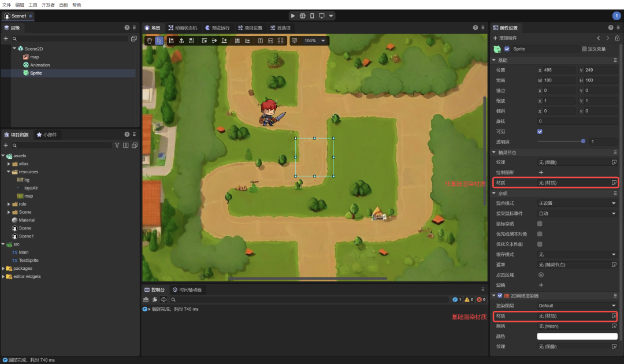Open the 渲染图层 Default dropdown
Image resolution: width=624 pixels, height=364 pixels.
click(x=577, y=306)
